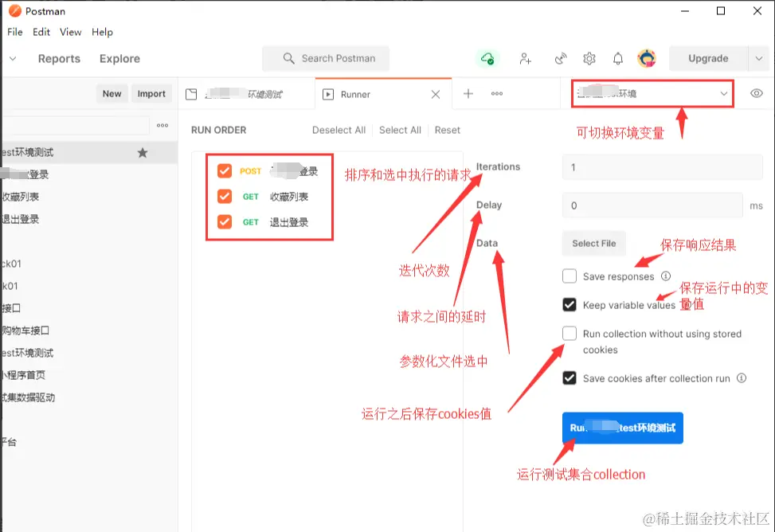The image size is (775, 532).
Task: Open the View menu
Action: coord(71,32)
